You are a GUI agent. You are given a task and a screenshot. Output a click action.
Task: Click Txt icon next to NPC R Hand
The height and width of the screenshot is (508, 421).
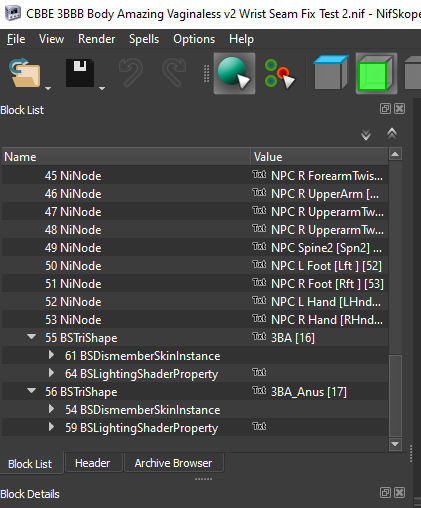click(x=259, y=318)
